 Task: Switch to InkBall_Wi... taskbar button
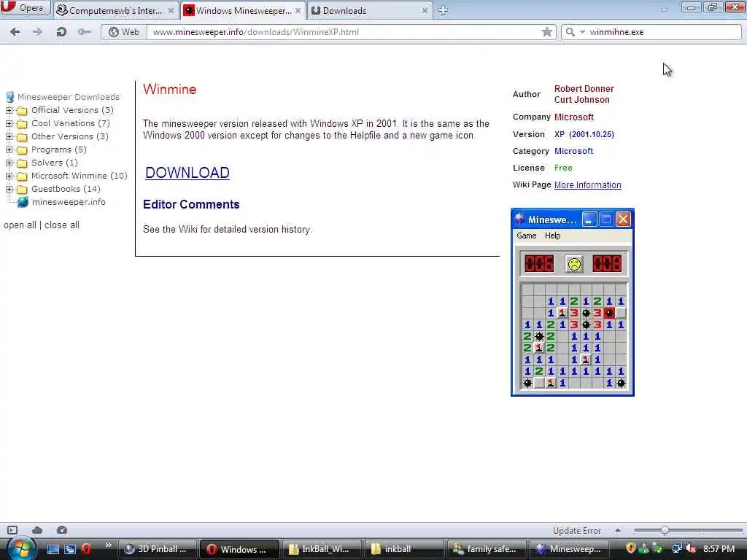pyautogui.click(x=322, y=549)
